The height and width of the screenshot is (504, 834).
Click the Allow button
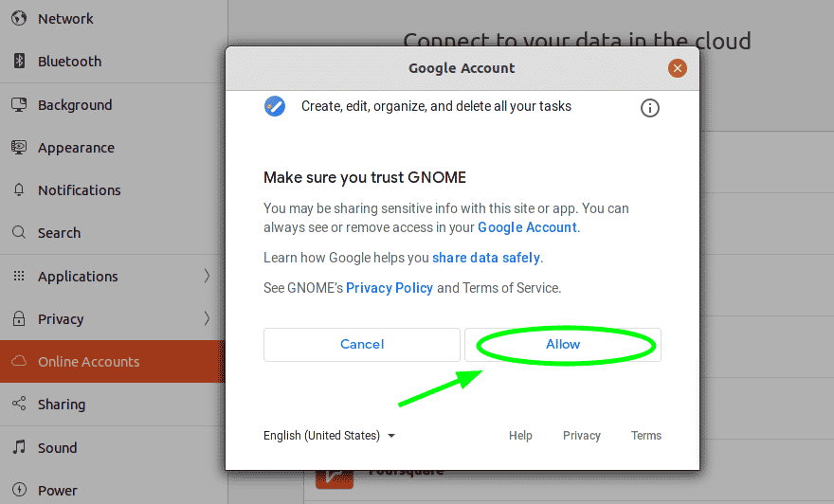coord(563,345)
